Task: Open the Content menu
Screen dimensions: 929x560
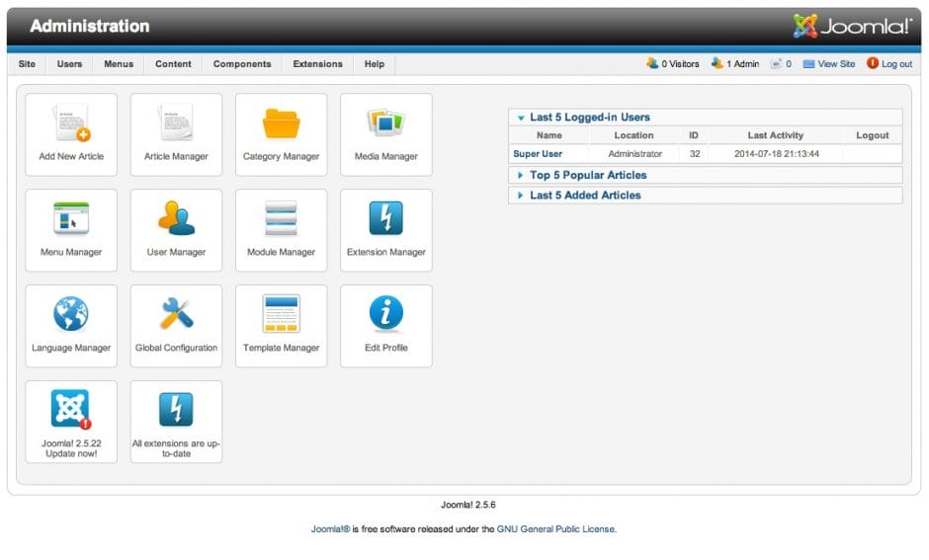Action: coord(173,64)
